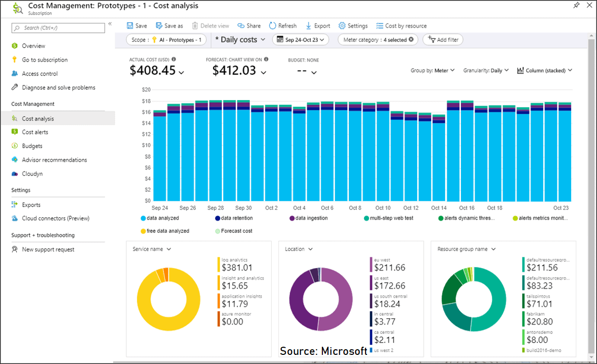This screenshot has height=364, width=597.
Task: Switch to the Cost by resource view
Action: click(401, 25)
